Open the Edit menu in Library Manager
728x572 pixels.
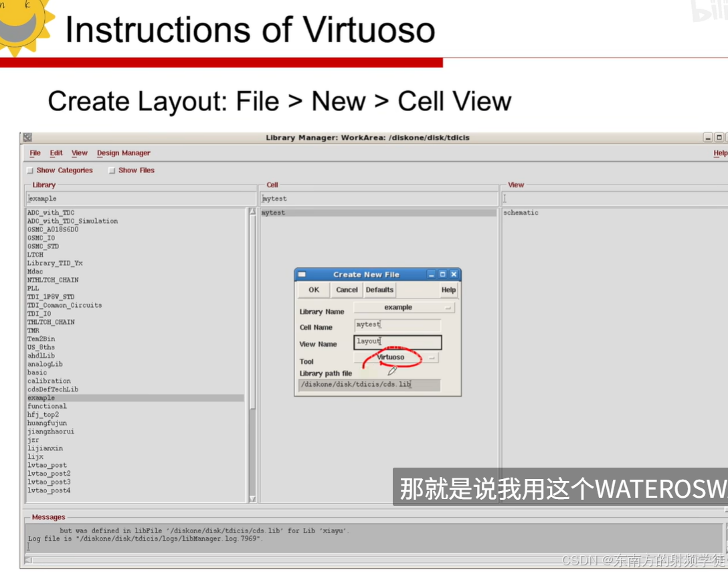56,153
